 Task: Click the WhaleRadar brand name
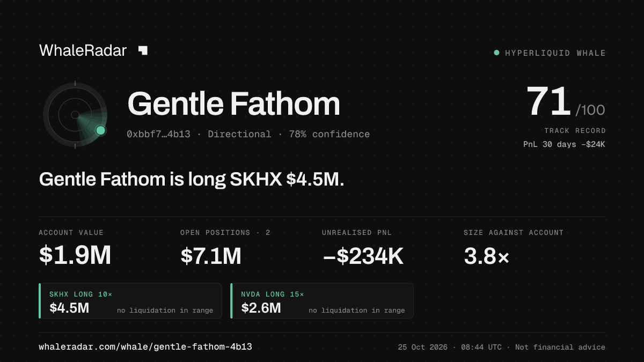click(x=83, y=50)
